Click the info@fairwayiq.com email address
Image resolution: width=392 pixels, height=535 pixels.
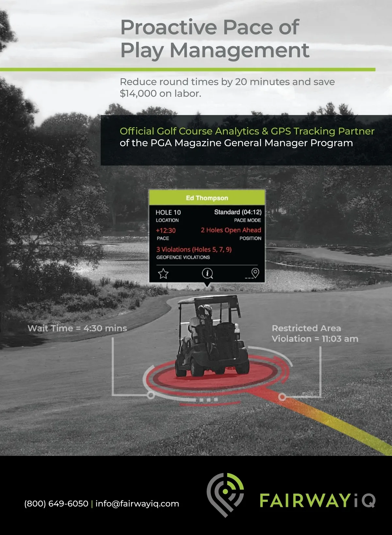[137, 504]
